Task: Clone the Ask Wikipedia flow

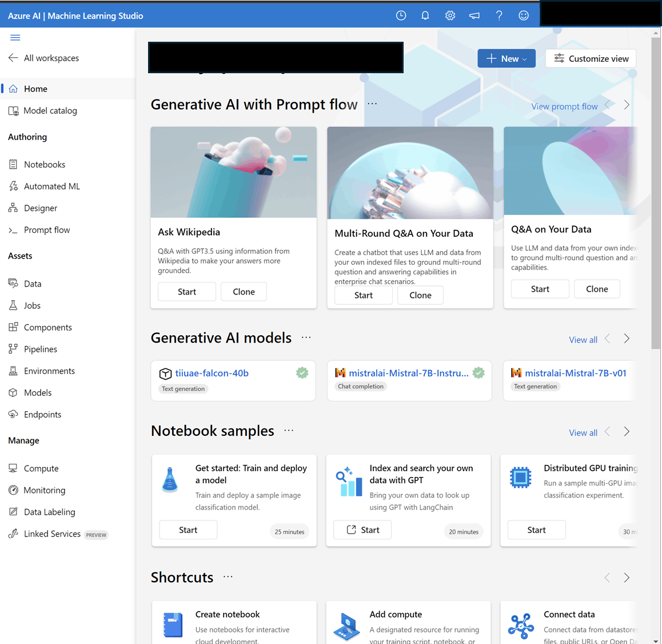Action: [x=244, y=292]
